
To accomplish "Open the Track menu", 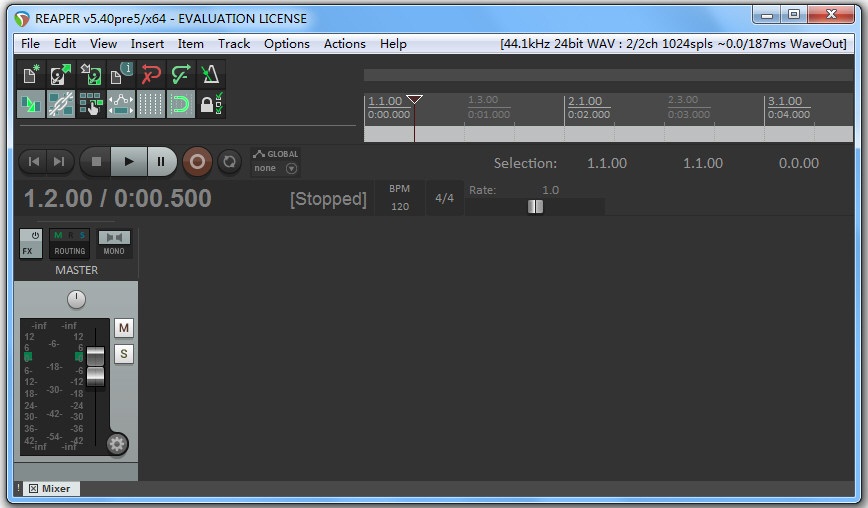I will tap(234, 44).
